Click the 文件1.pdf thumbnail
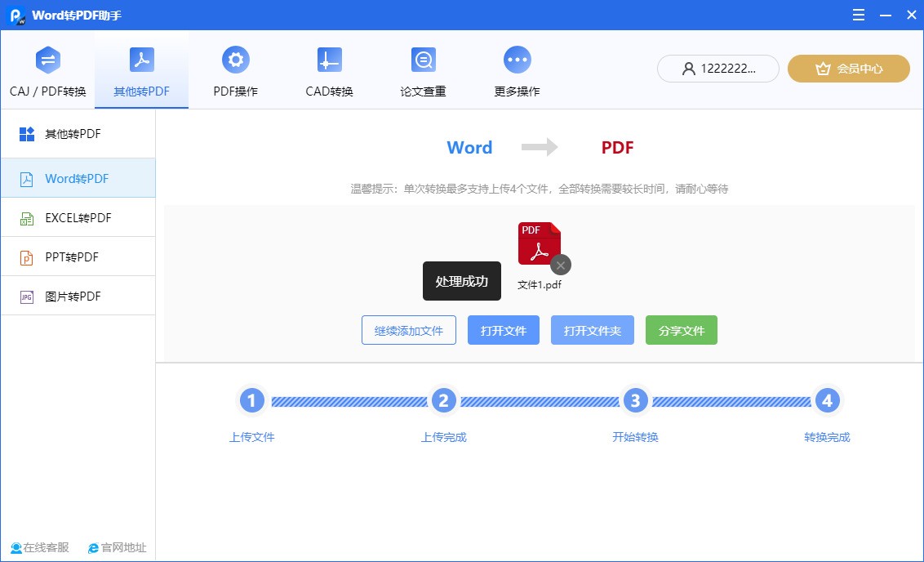 [x=539, y=243]
